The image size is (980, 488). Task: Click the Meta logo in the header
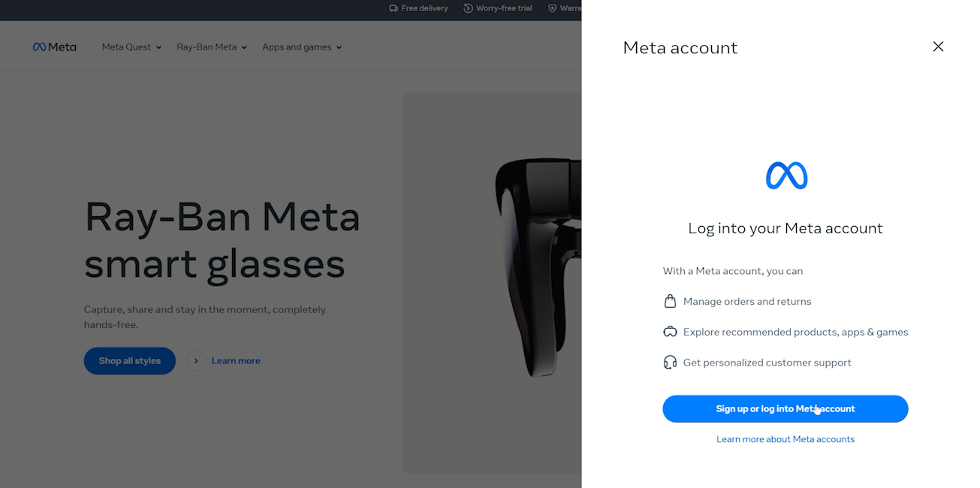(x=54, y=47)
